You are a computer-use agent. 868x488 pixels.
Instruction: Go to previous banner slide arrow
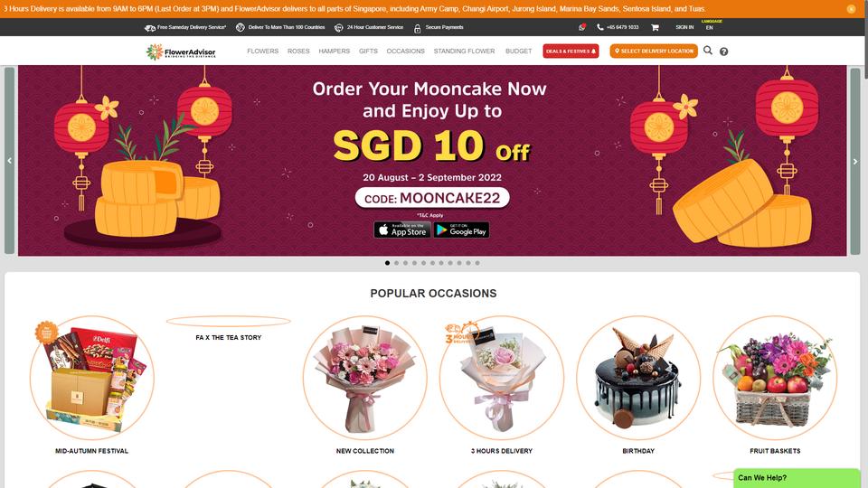point(9,161)
